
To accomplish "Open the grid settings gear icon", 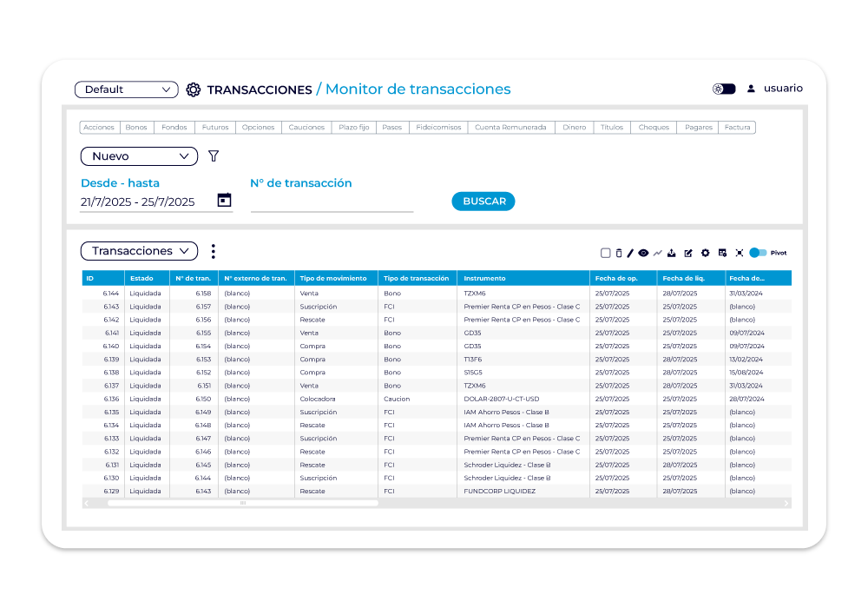I will 706,253.
